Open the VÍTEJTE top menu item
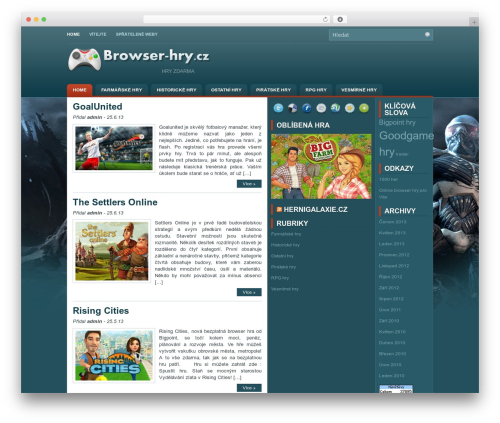500x423 pixels. coord(98,34)
